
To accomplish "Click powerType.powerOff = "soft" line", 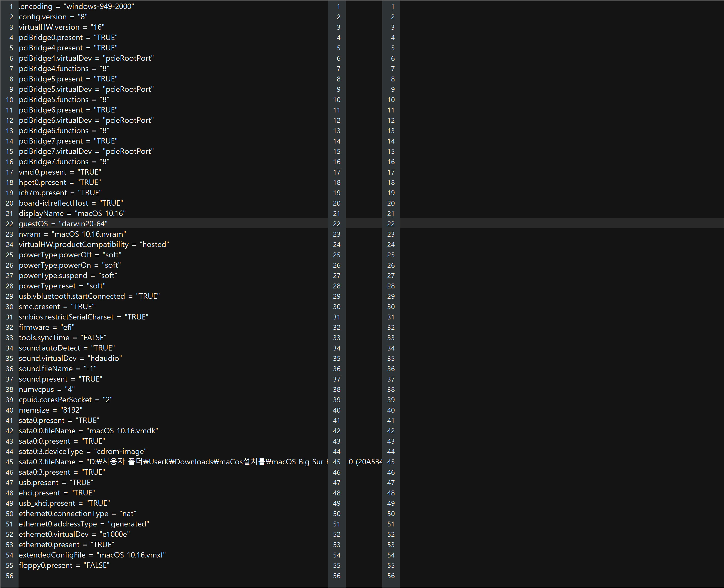I will coord(70,255).
